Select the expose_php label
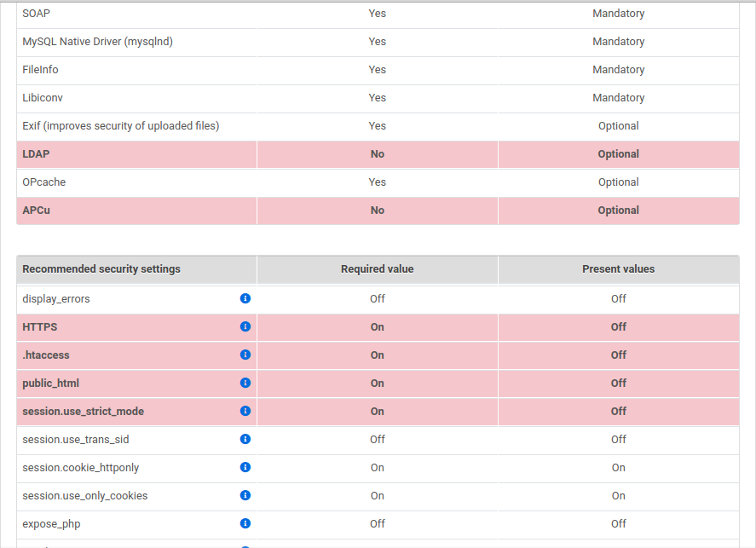Screen dimensions: 756x548 click(51, 524)
